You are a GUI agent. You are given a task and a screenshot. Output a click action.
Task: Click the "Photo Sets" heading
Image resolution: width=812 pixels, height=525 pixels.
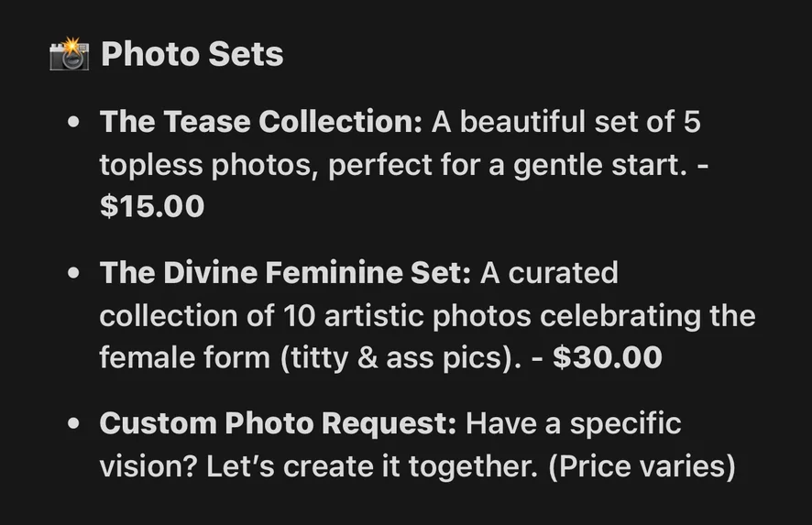[x=192, y=55]
